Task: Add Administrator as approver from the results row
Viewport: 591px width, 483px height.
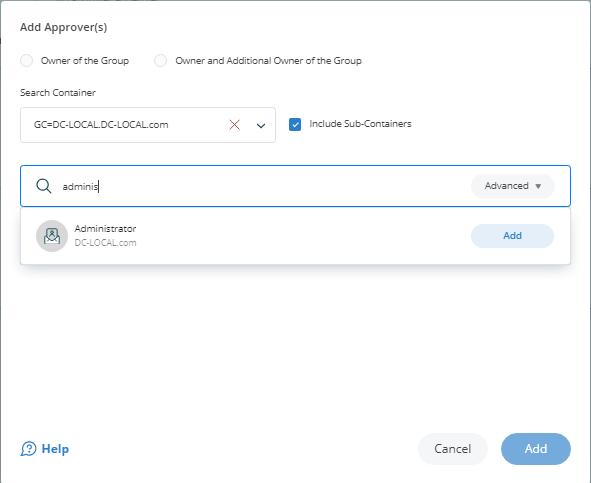Action: (512, 236)
